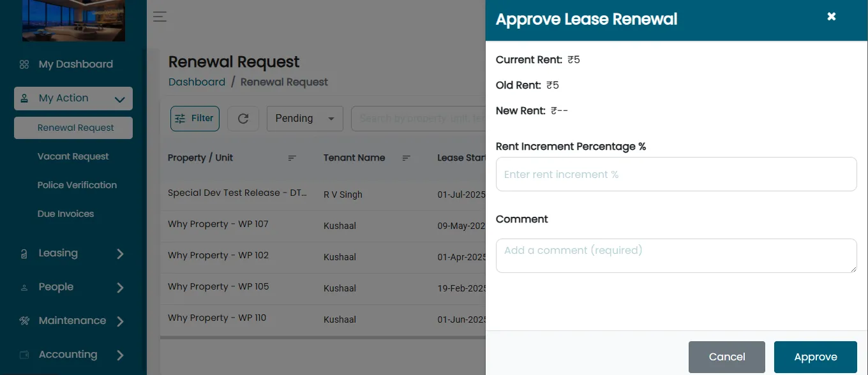This screenshot has width=868, height=375.
Task: Select row Special Dev Test Release
Action: point(323,194)
